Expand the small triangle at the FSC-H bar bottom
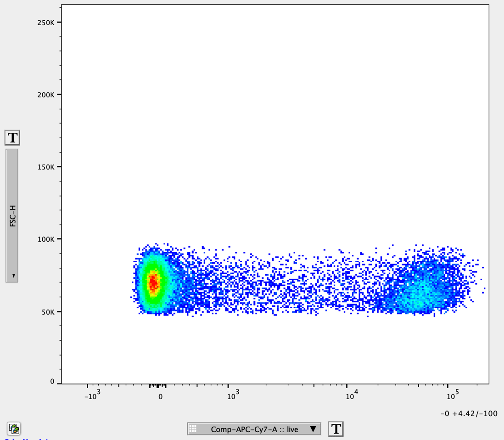This screenshot has height=440, width=504. tap(13, 276)
